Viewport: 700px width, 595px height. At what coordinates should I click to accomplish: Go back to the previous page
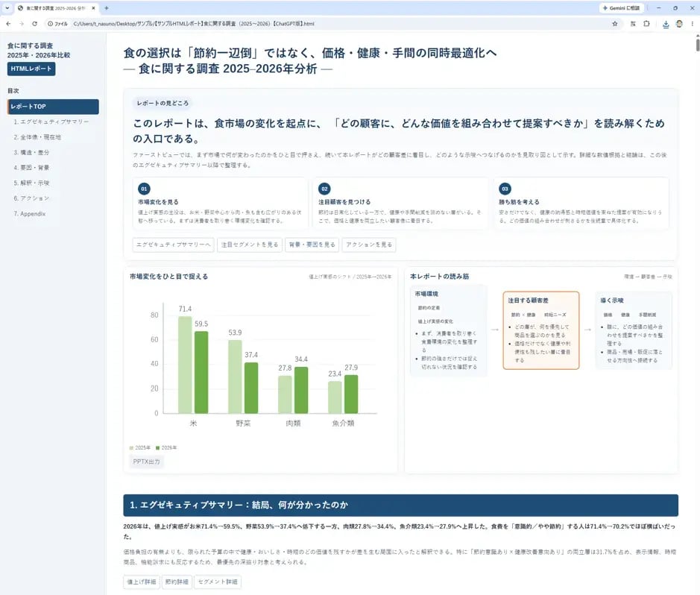(x=8, y=24)
